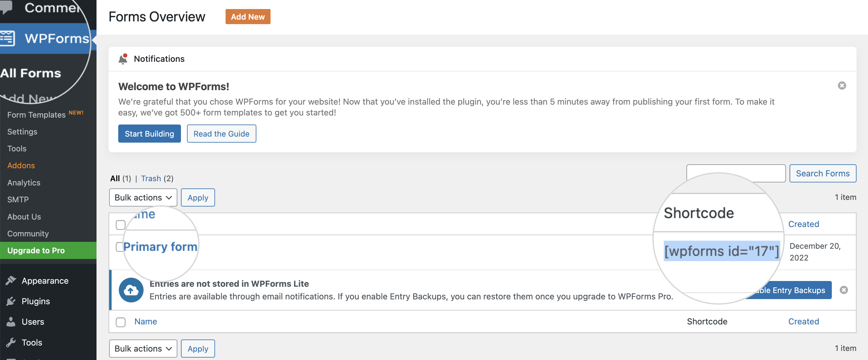This screenshot has height=360, width=868.
Task: Click the top Apply button
Action: click(x=198, y=198)
